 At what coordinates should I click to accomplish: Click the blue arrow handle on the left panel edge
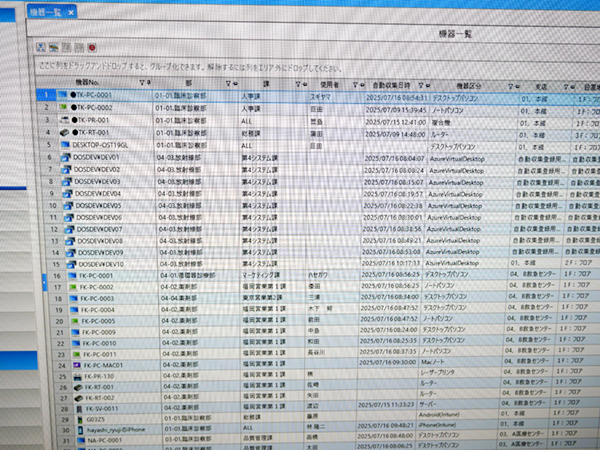coord(44,282)
